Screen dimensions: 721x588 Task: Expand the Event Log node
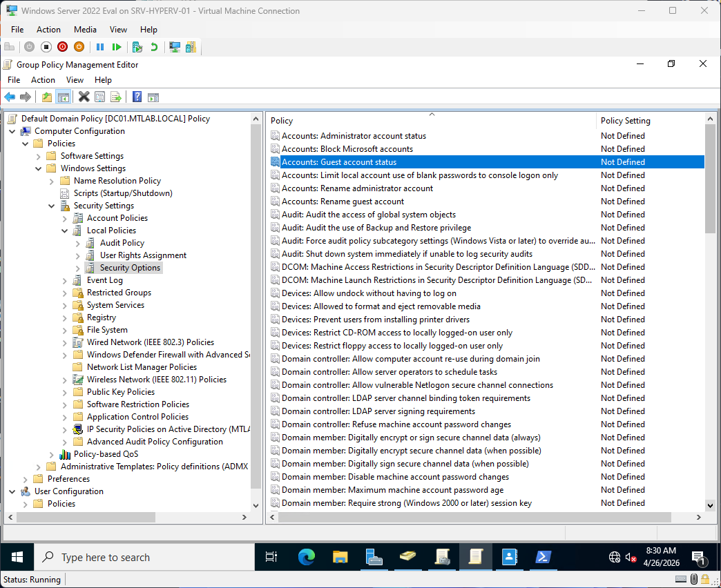[65, 280]
